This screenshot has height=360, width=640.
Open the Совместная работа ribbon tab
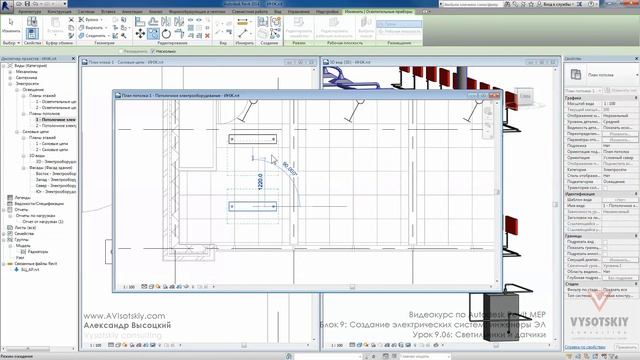point(250,12)
